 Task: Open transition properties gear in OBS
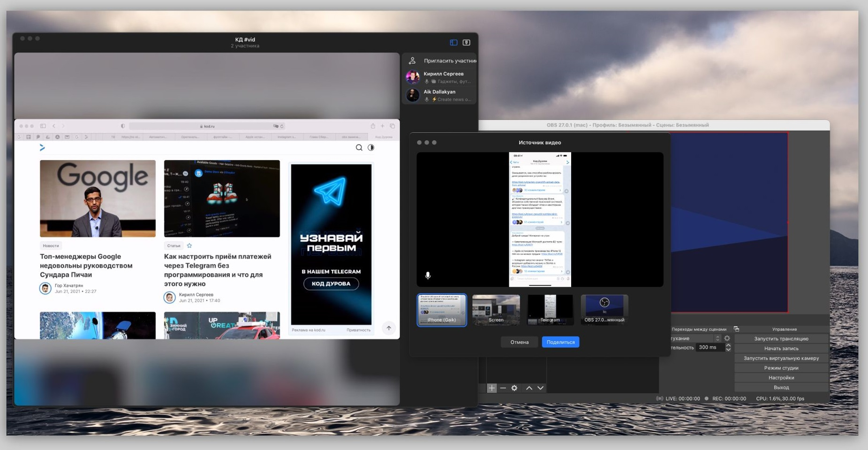point(727,338)
